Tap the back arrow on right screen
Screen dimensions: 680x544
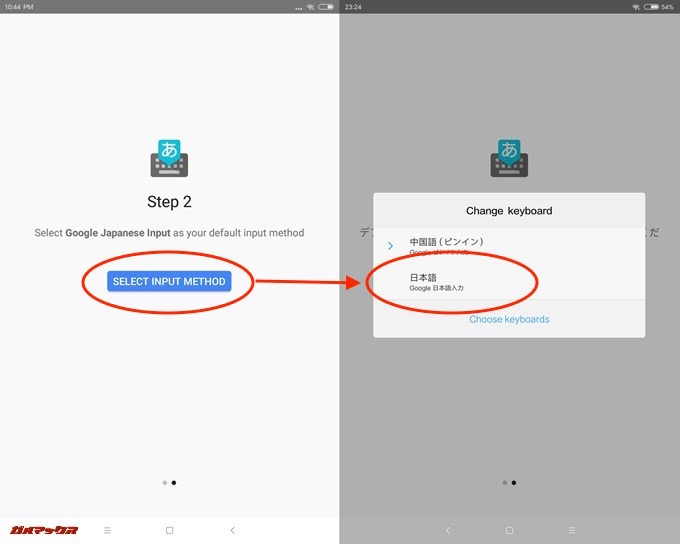[448, 530]
